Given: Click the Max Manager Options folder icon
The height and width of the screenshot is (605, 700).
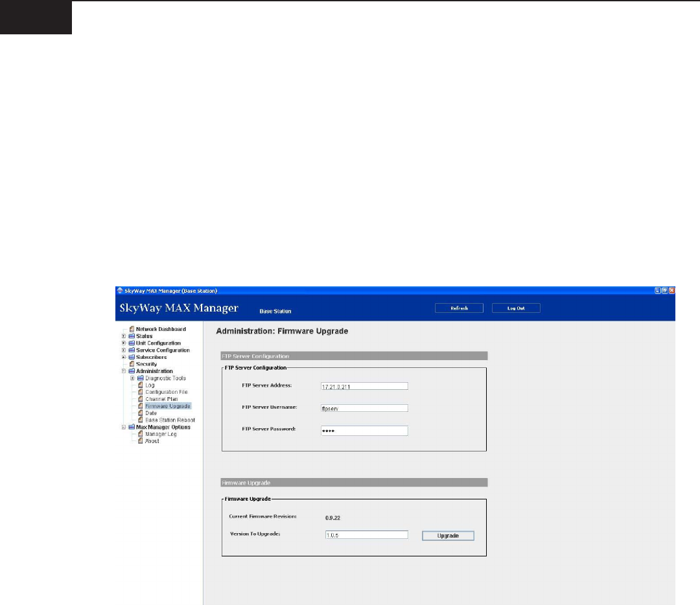Looking at the screenshot, I should coord(132,427).
